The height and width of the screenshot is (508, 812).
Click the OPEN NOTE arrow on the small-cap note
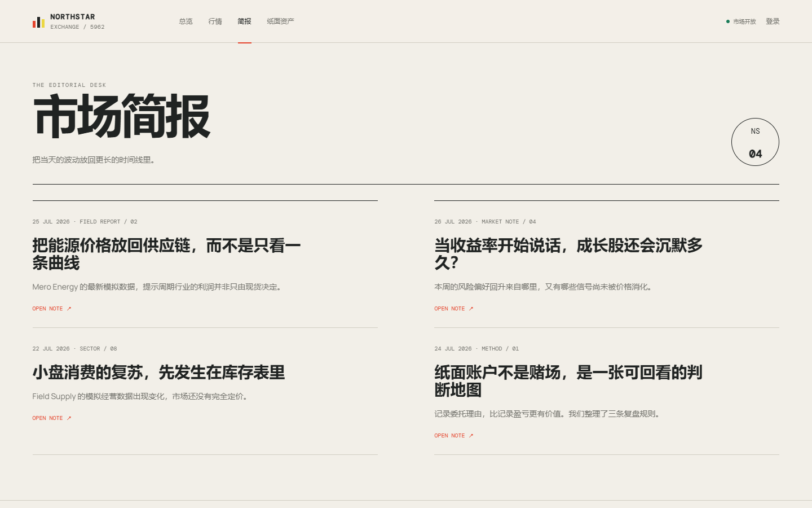click(69, 418)
